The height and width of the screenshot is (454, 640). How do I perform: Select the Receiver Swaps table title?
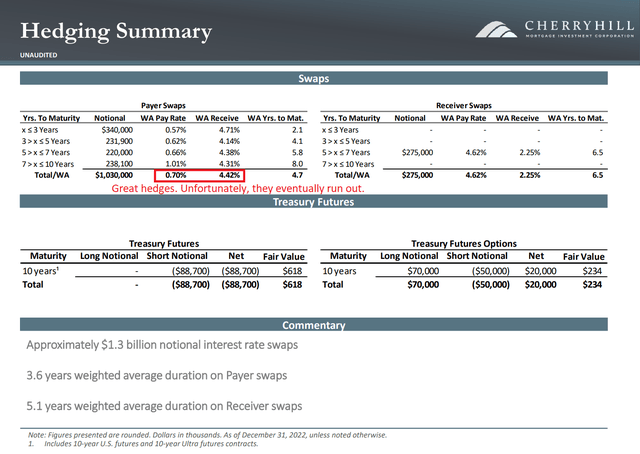click(x=464, y=105)
